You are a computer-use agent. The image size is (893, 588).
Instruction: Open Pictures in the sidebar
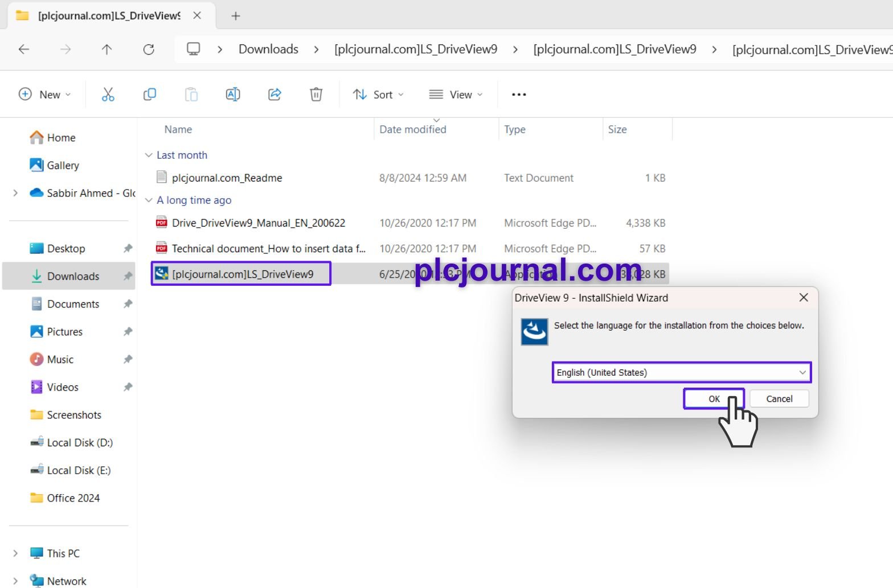[x=56, y=332]
